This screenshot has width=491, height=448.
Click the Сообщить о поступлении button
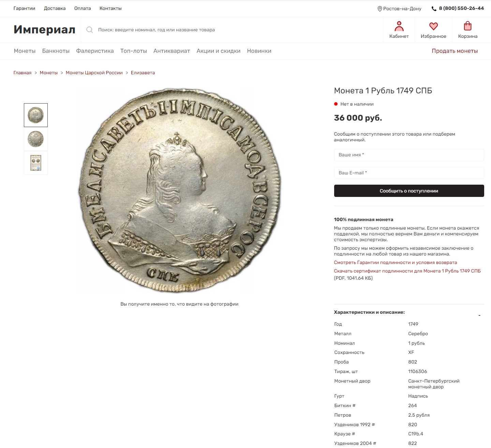pyautogui.click(x=409, y=191)
